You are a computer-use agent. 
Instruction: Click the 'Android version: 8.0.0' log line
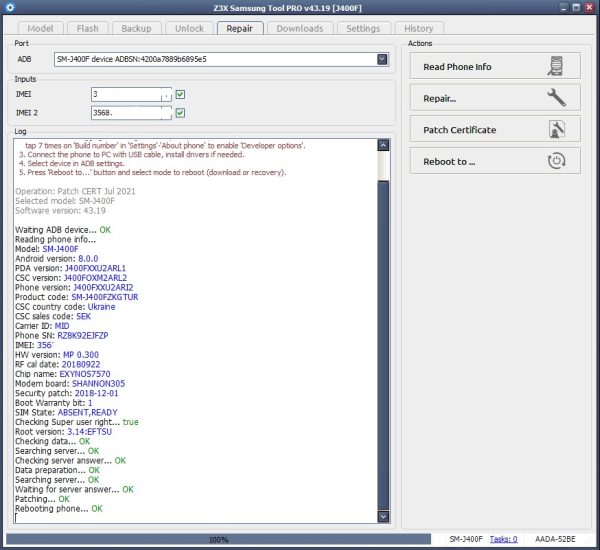[57, 259]
